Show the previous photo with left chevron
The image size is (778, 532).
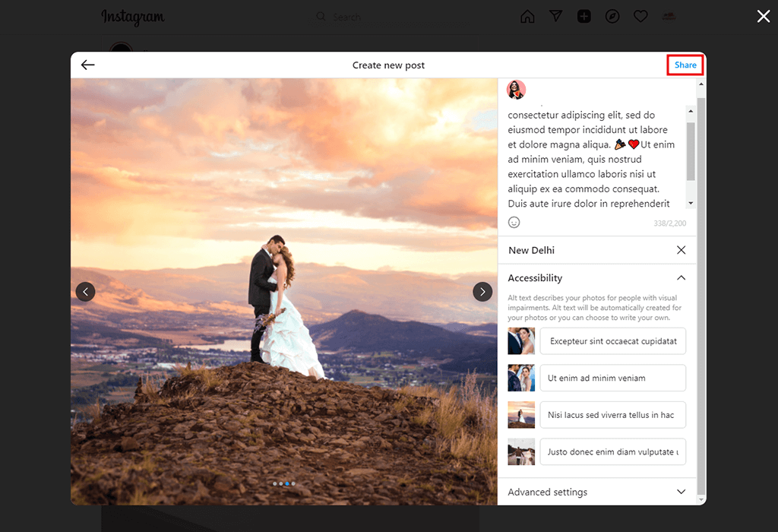pyautogui.click(x=85, y=292)
